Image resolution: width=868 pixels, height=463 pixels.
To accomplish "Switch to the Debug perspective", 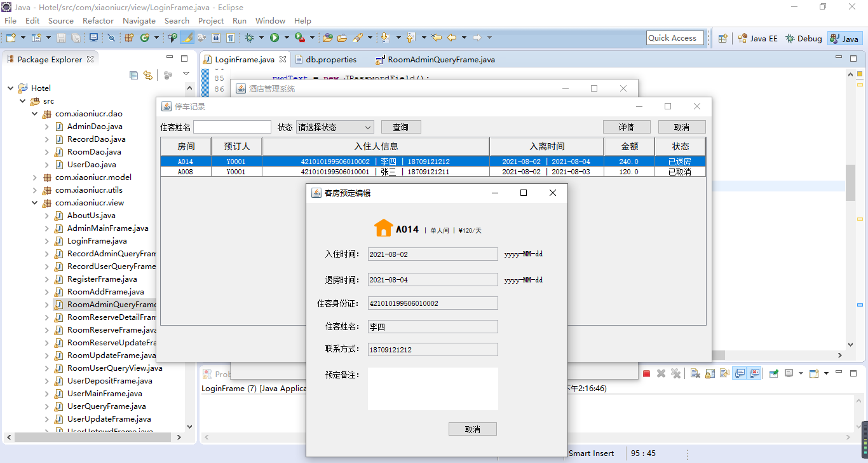I will click(804, 38).
